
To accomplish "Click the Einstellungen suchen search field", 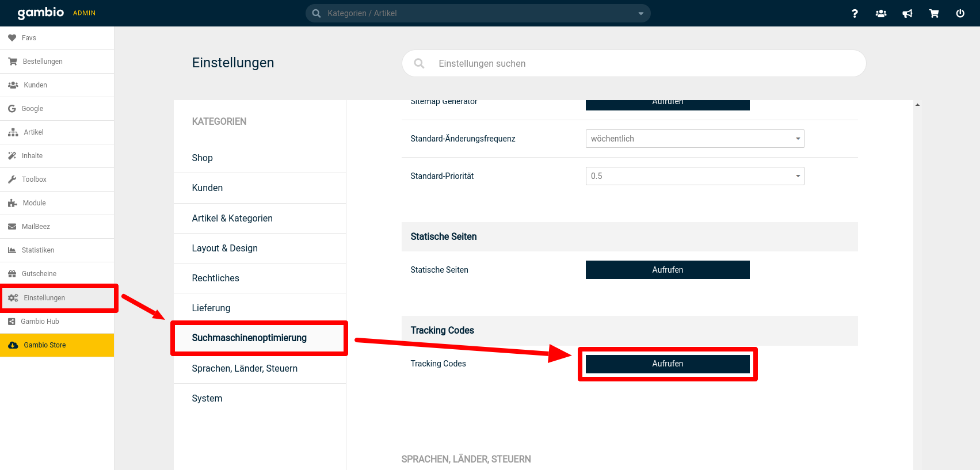I will tap(633, 63).
